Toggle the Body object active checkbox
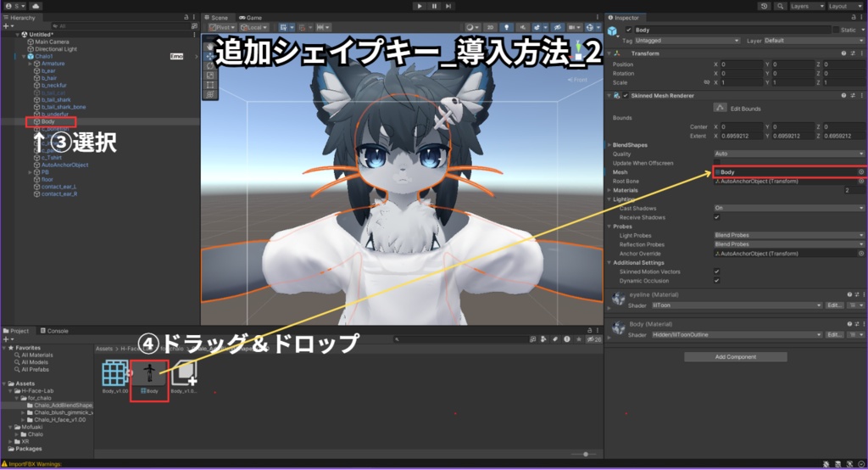868x470 pixels. [x=628, y=30]
